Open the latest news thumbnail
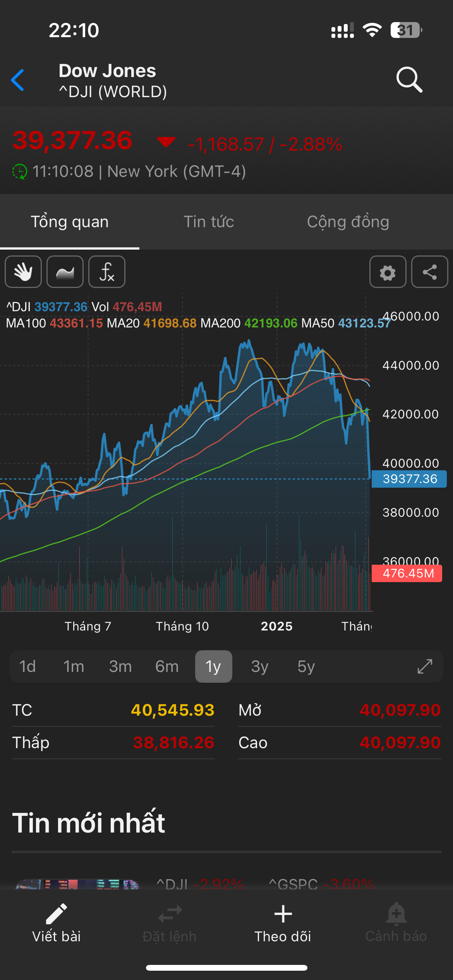Screen dimensions: 453x980 click(x=77, y=883)
